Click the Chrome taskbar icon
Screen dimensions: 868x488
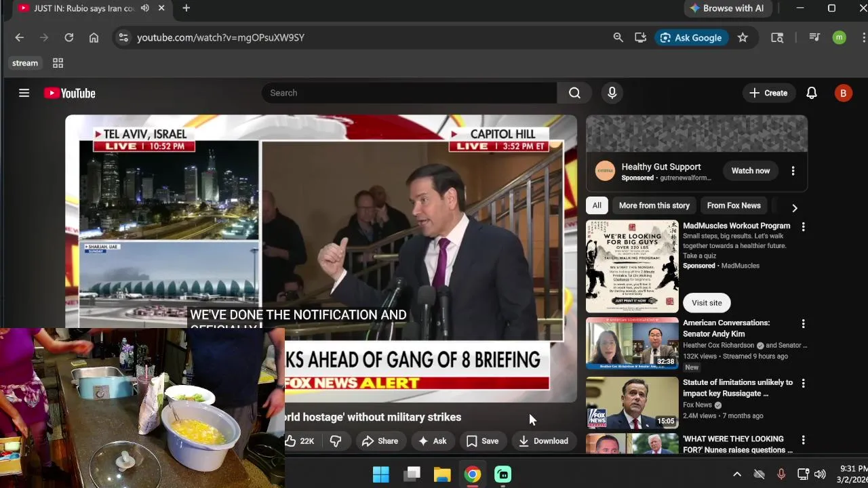473,474
